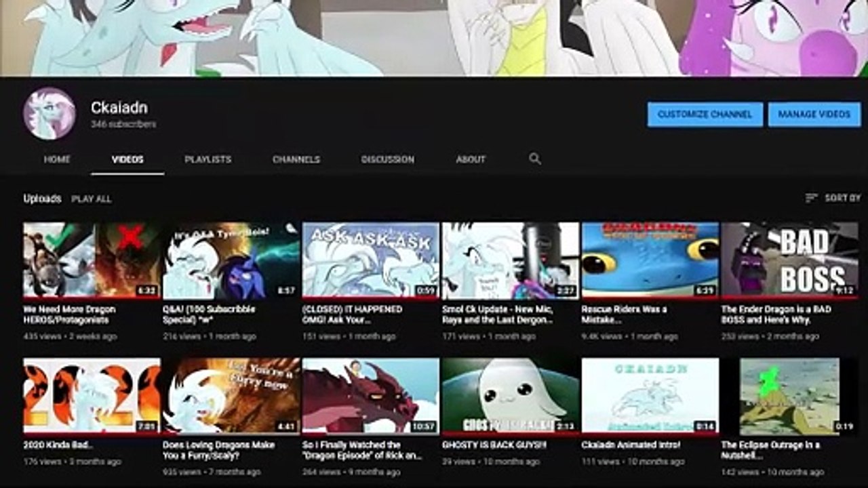Open the Smol Ck Update video thumbnail

(x=511, y=261)
